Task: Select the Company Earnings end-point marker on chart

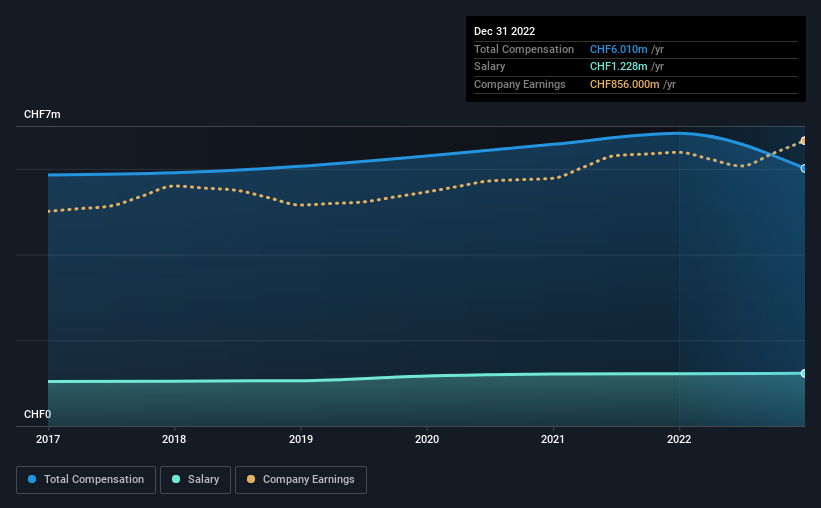Action: click(x=803, y=141)
